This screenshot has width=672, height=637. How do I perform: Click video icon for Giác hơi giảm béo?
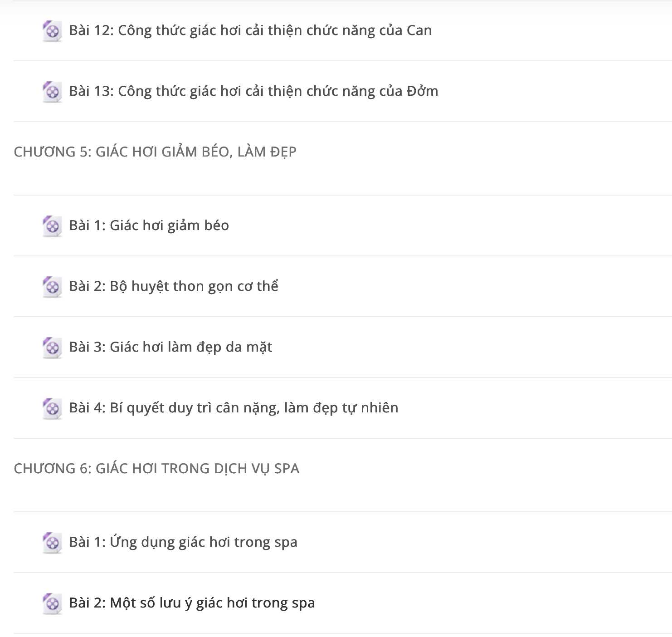(52, 226)
